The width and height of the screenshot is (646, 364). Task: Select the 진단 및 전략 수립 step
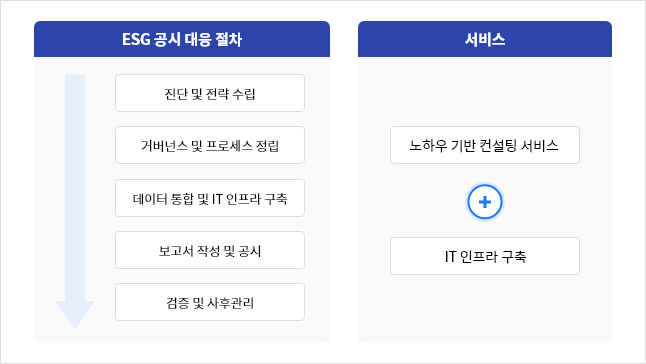tap(210, 93)
